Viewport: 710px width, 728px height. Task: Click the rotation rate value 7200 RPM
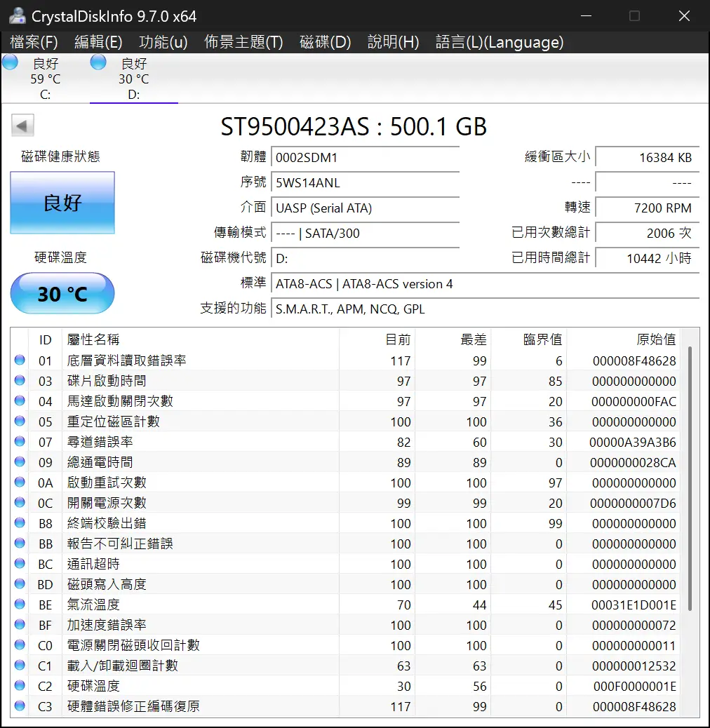648,208
